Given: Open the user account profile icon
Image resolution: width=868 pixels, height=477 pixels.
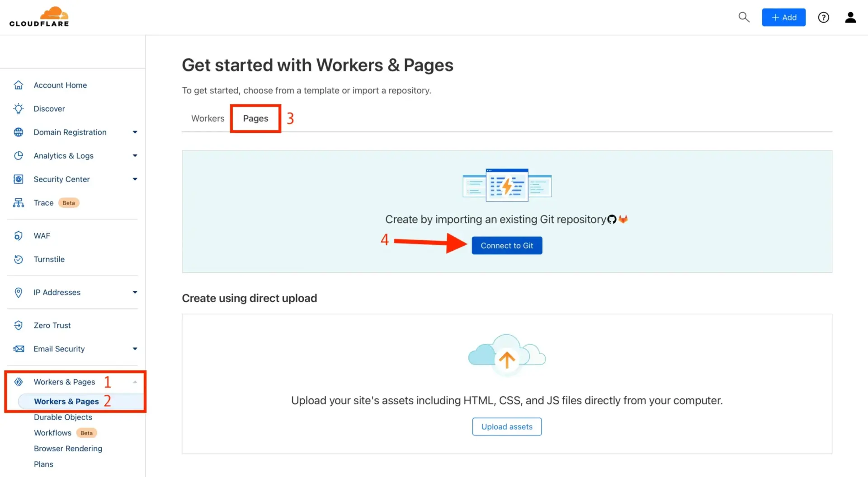Looking at the screenshot, I should point(850,17).
